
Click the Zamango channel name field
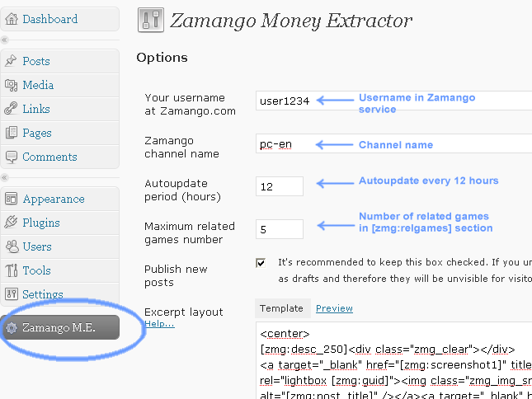393,143
